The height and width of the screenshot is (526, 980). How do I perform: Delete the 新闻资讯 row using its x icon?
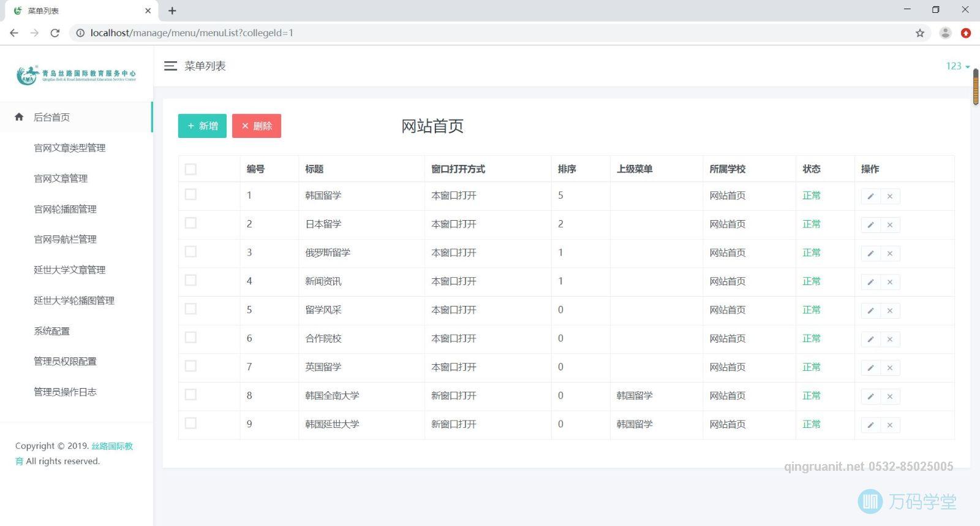[890, 282]
